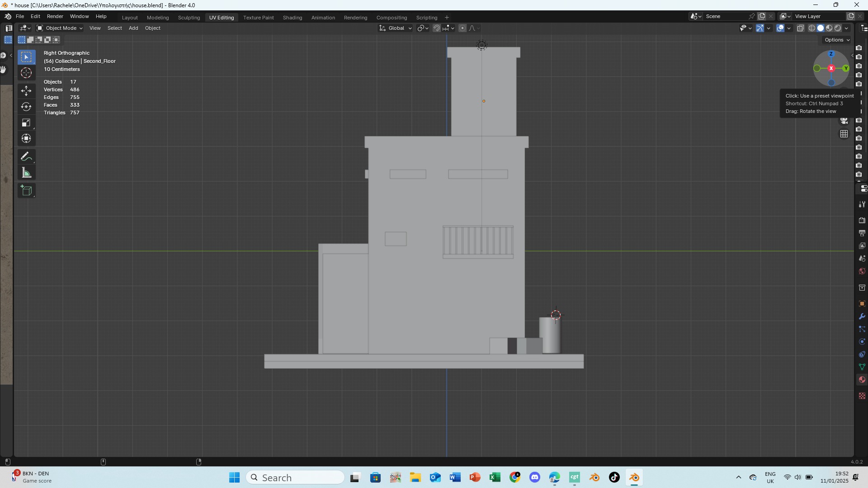Set selection mode to intersect
The width and height of the screenshot is (868, 488).
point(56,40)
